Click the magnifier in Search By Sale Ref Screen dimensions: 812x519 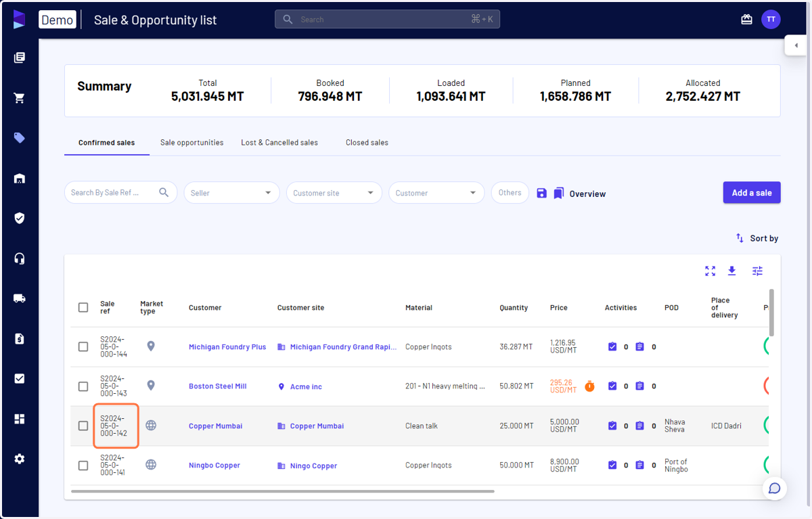click(164, 193)
